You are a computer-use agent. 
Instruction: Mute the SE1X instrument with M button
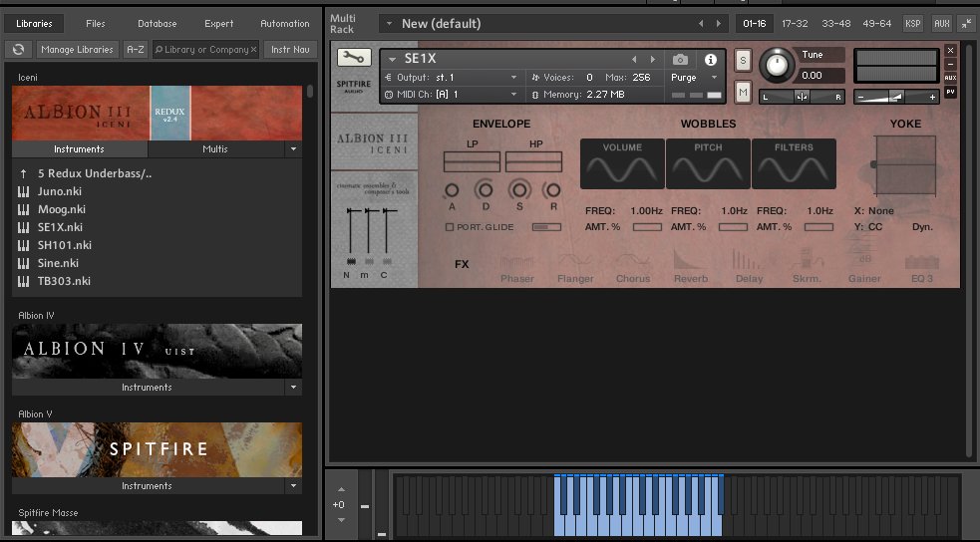(743, 93)
